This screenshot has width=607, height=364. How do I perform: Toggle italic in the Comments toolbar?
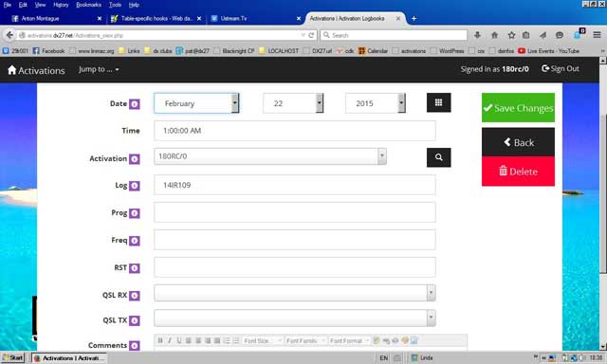[170, 340]
